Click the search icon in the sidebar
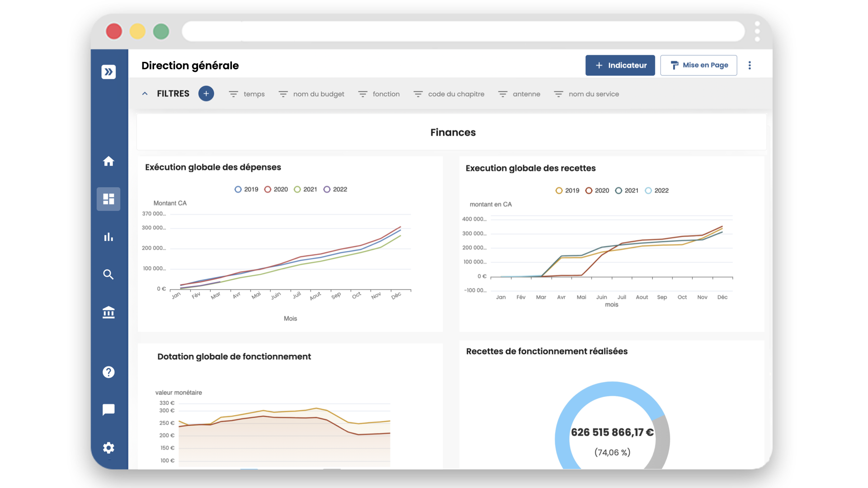 108,274
